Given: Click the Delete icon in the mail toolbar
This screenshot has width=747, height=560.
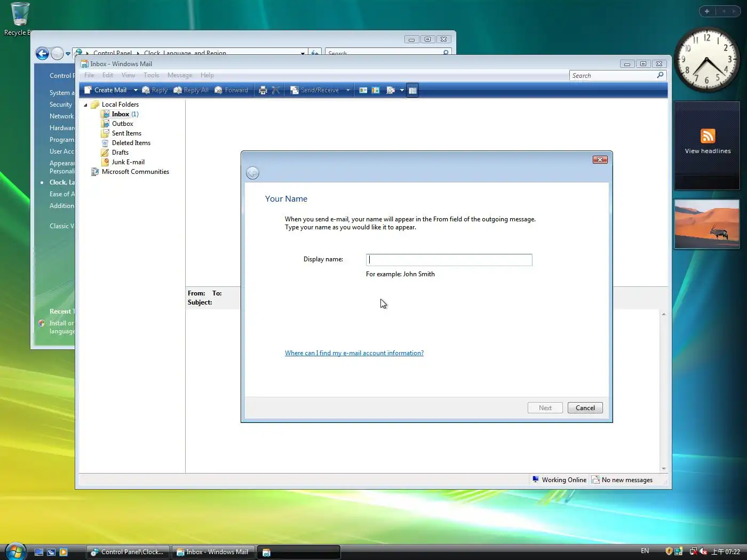Looking at the screenshot, I should point(276,90).
